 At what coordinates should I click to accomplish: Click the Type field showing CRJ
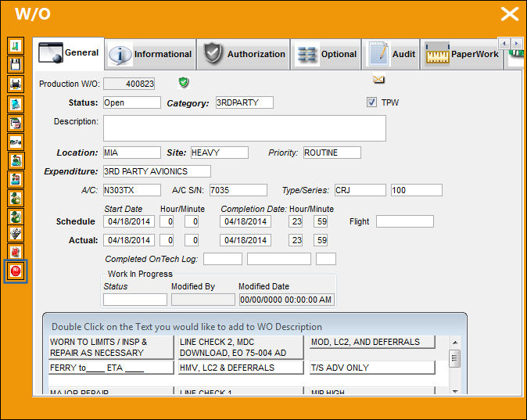pos(360,190)
